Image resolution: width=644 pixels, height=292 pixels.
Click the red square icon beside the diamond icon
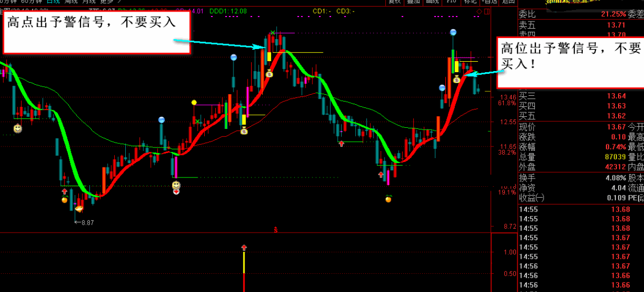486,11
